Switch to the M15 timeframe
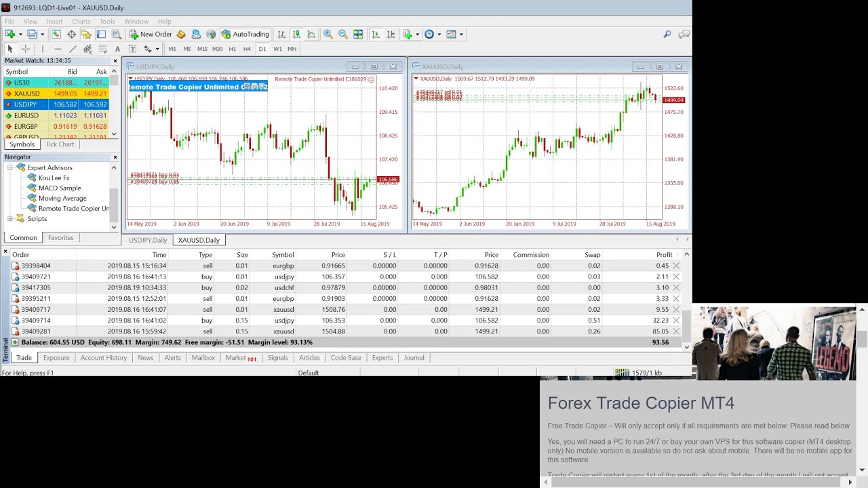The image size is (868, 488). coord(202,49)
